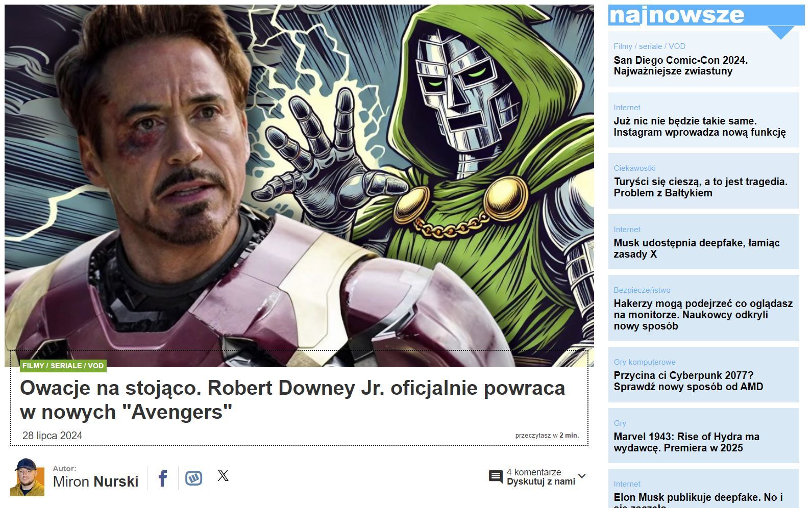Click Ciekawostki category label

(x=634, y=168)
